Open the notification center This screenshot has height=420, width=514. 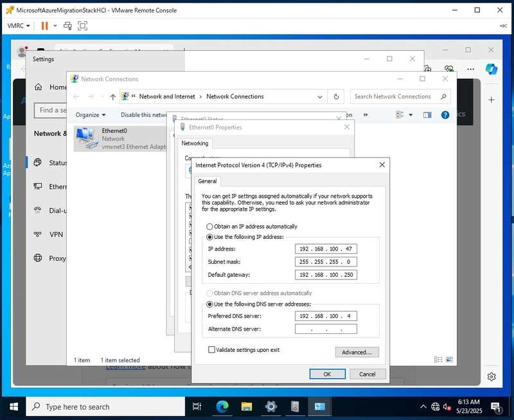[496, 407]
